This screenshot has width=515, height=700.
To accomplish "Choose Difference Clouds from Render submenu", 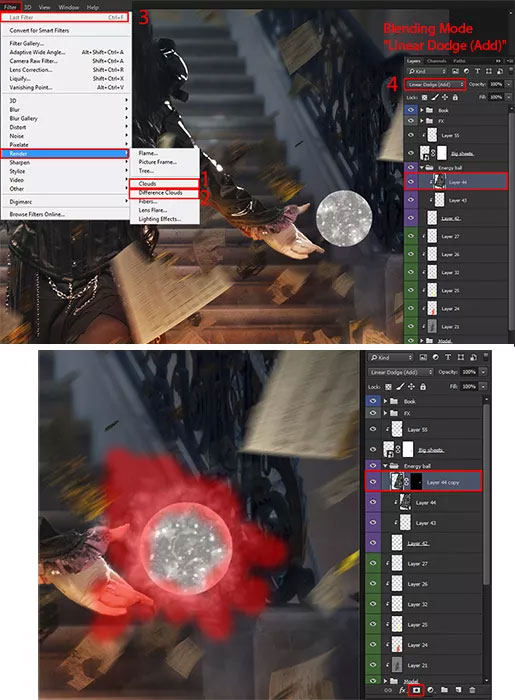I will click(x=164, y=193).
